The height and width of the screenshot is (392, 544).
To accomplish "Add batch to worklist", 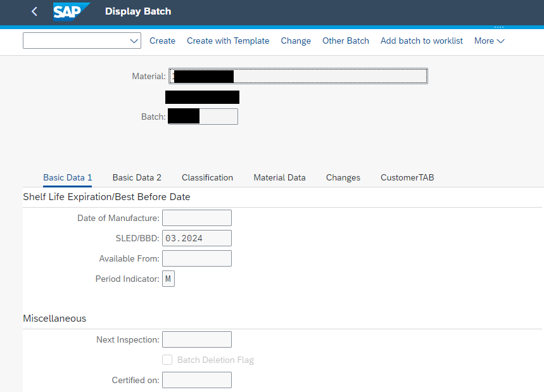I will point(421,41).
